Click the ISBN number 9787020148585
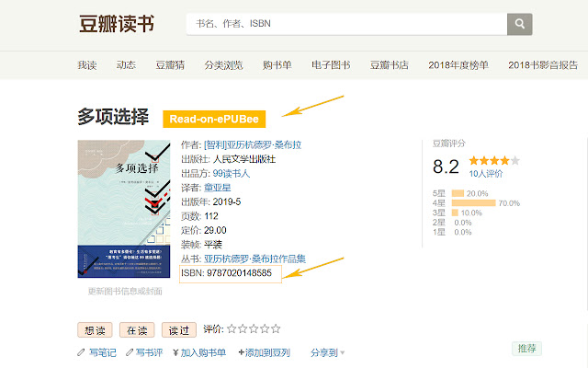 point(239,273)
